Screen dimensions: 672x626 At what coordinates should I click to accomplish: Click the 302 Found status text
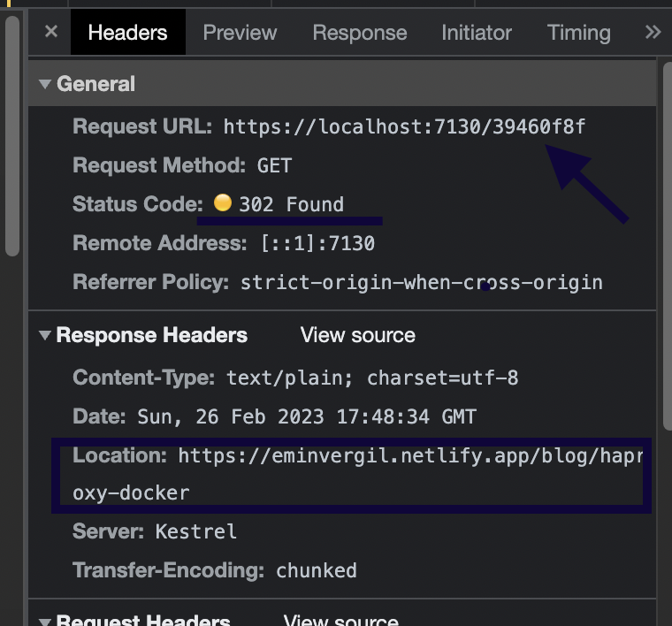point(292,204)
